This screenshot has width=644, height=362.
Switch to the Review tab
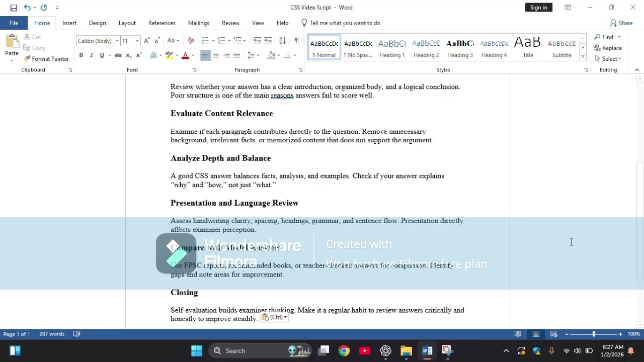[230, 23]
